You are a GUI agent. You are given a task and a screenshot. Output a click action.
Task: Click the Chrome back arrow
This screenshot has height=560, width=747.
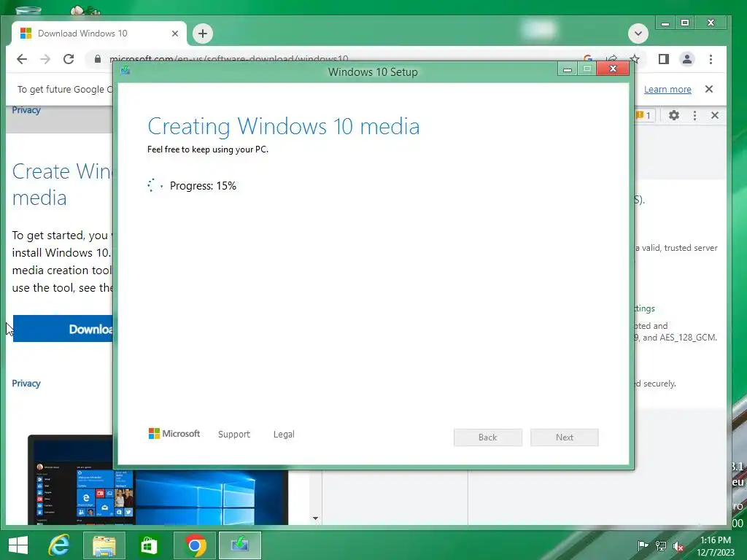pos(22,59)
